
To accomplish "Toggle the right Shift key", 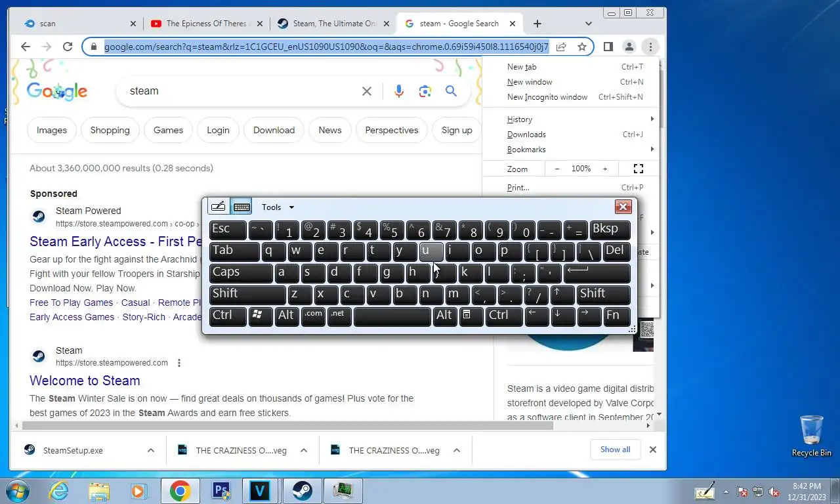I will pyautogui.click(x=603, y=294).
